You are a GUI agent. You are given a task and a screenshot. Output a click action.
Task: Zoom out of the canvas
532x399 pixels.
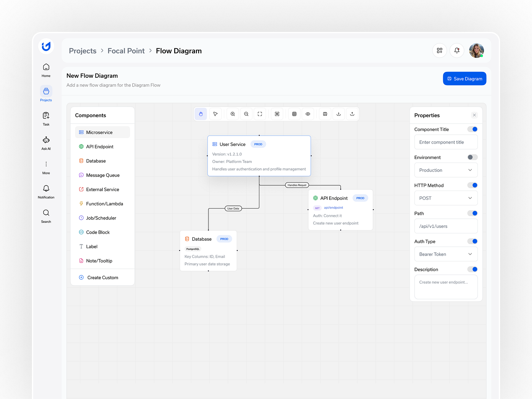pyautogui.click(x=246, y=114)
